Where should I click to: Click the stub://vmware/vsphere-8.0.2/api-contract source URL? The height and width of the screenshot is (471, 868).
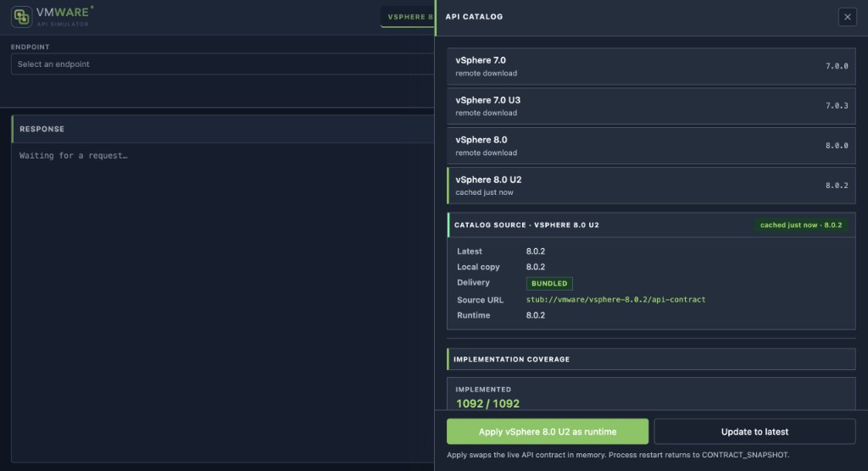615,299
